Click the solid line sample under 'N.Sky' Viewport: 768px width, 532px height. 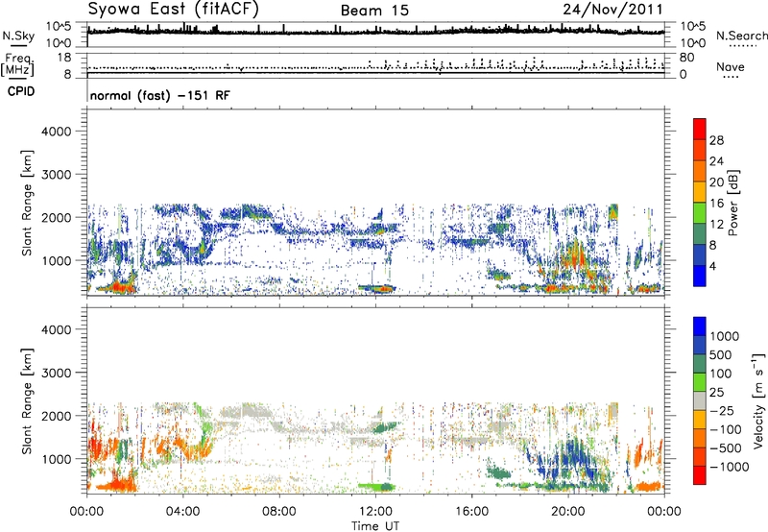18,45
